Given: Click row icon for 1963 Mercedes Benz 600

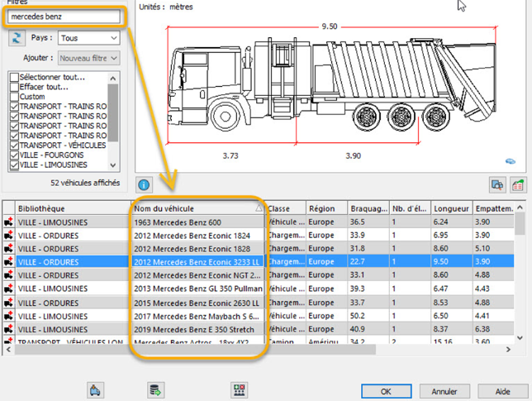Looking at the screenshot, I should [x=8, y=222].
